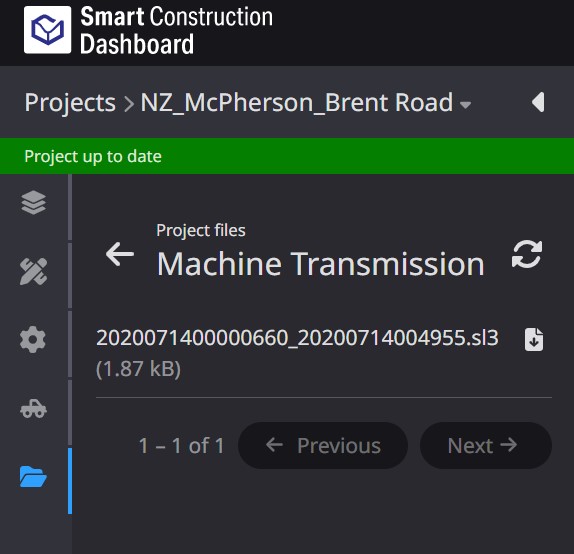Download the 20200714 .sl3 file
574x554 pixels.
pyautogui.click(x=534, y=340)
